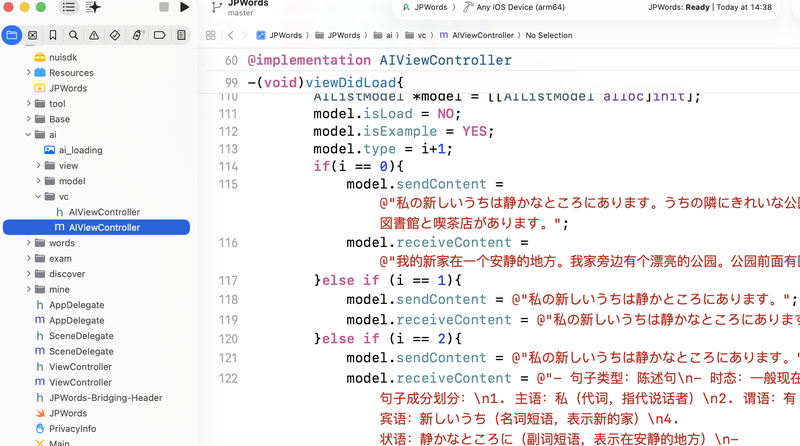The image size is (800, 446).
Task: Open the Test navigator
Action: point(115,35)
